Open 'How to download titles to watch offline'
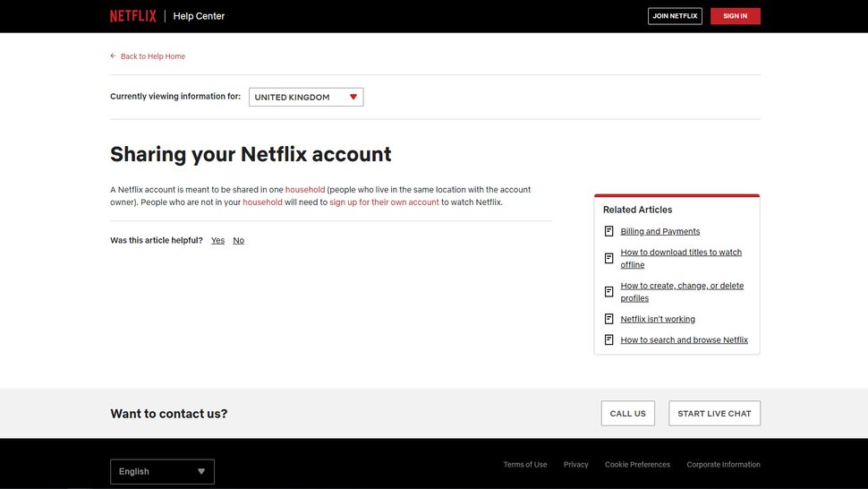This screenshot has height=489, width=868. click(681, 258)
